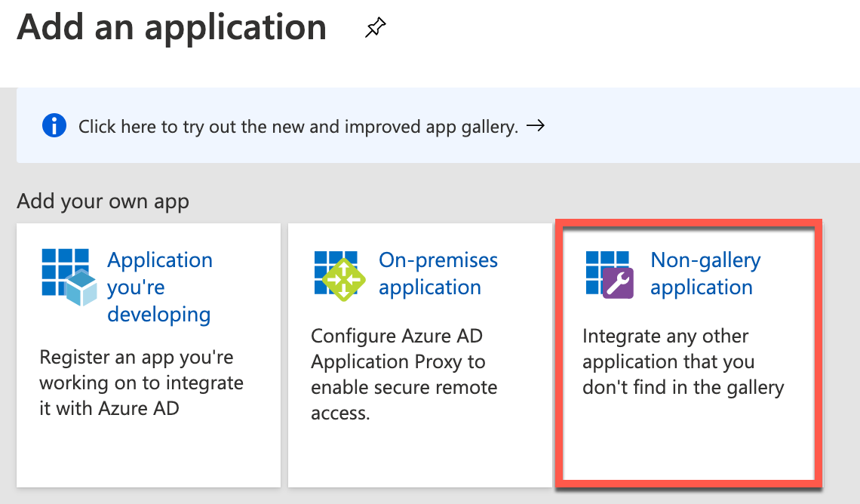Click blank area at bottom of Non-gallery card
Viewport: 860px width, 504px height.
coord(688,445)
